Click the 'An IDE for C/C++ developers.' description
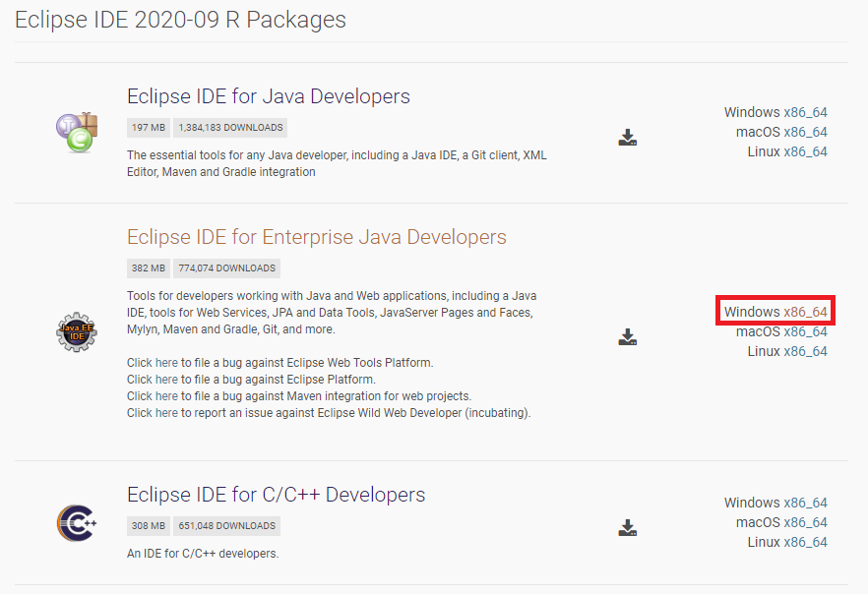The image size is (868, 594). pos(203,554)
